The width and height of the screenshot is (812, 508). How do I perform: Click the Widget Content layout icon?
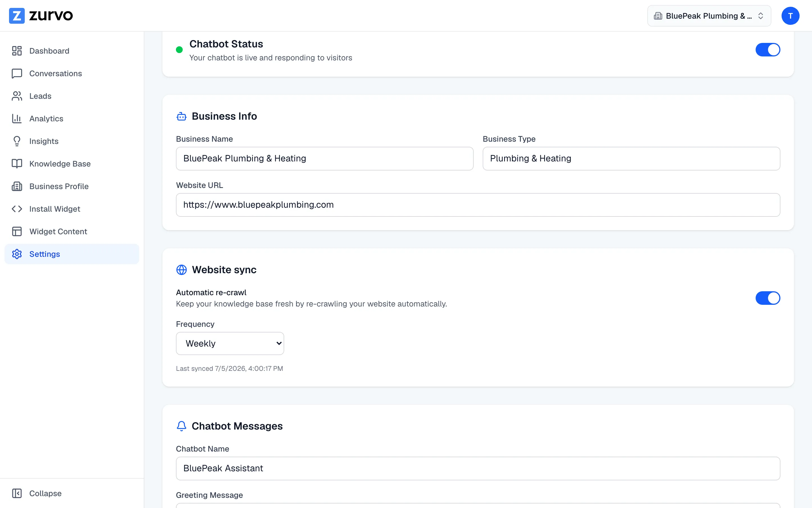tap(17, 231)
